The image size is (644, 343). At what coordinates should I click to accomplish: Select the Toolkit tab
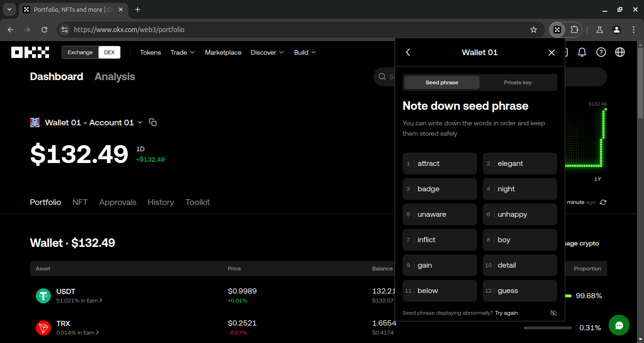(198, 202)
